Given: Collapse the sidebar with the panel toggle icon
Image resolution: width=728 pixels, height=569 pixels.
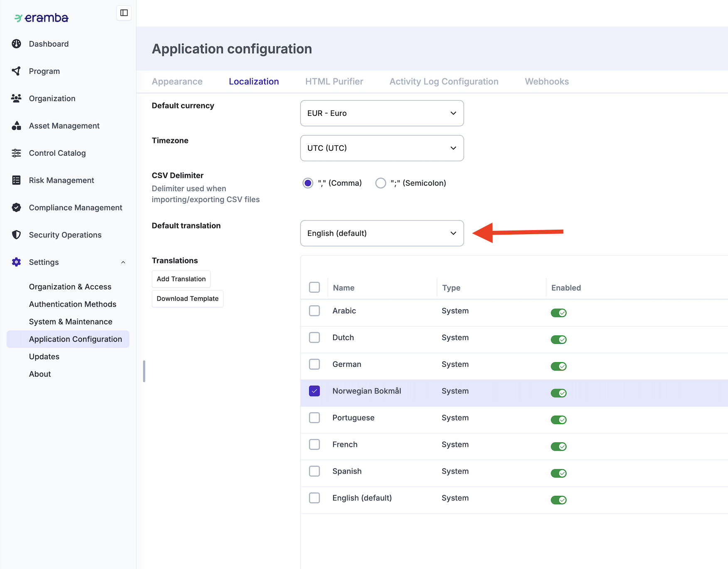Looking at the screenshot, I should coord(124,13).
